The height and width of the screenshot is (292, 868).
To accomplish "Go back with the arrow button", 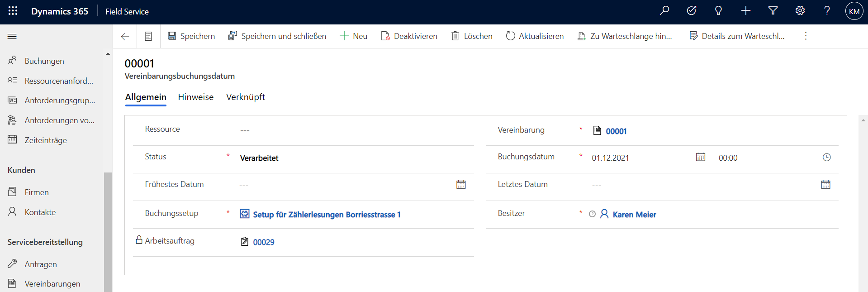I will pos(125,37).
